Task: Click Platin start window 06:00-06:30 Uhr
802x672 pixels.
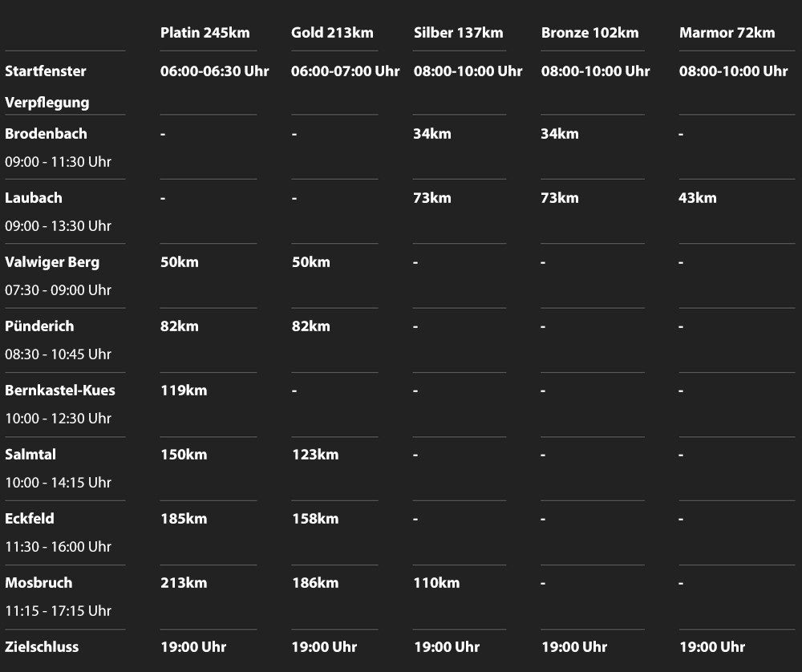Action: pos(214,71)
